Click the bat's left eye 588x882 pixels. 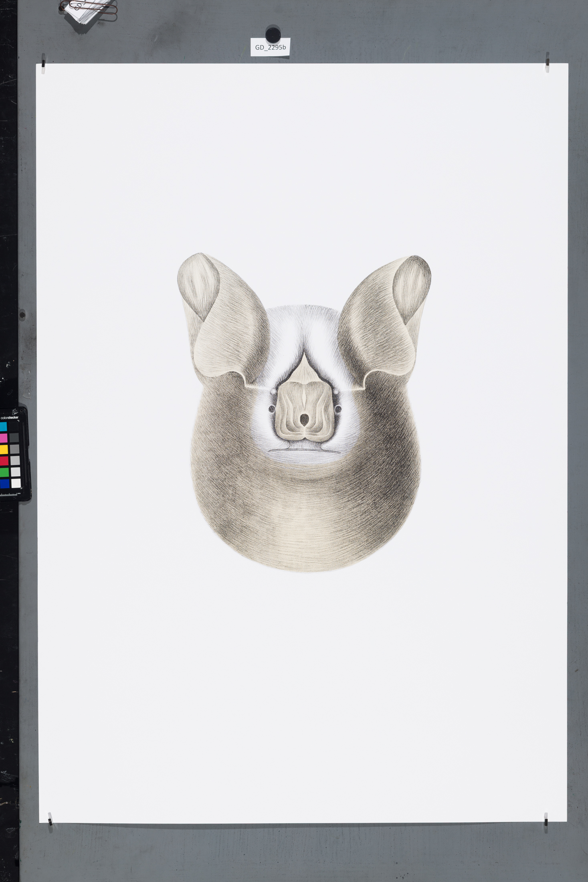pyautogui.click(x=272, y=409)
